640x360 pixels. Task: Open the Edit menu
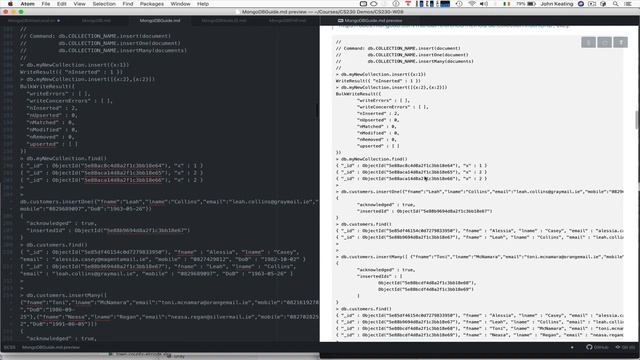point(62,4)
